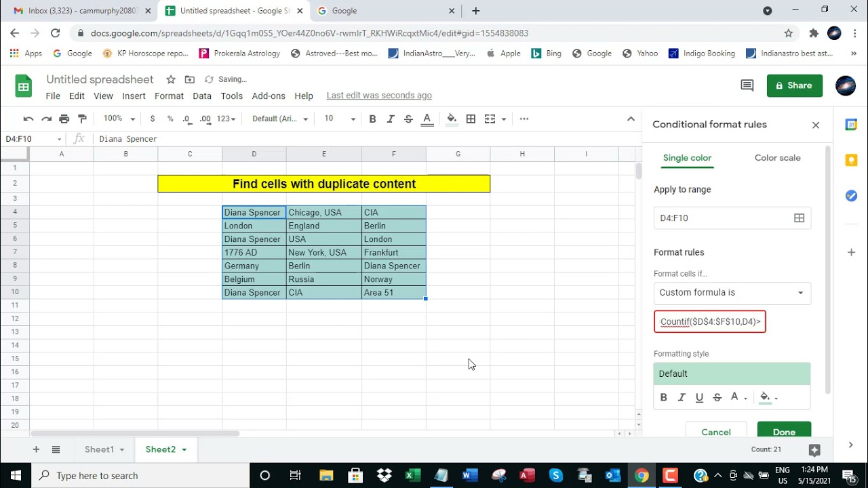Image resolution: width=868 pixels, height=488 pixels.
Task: Close the Conditional format rules panel
Action: point(816,125)
